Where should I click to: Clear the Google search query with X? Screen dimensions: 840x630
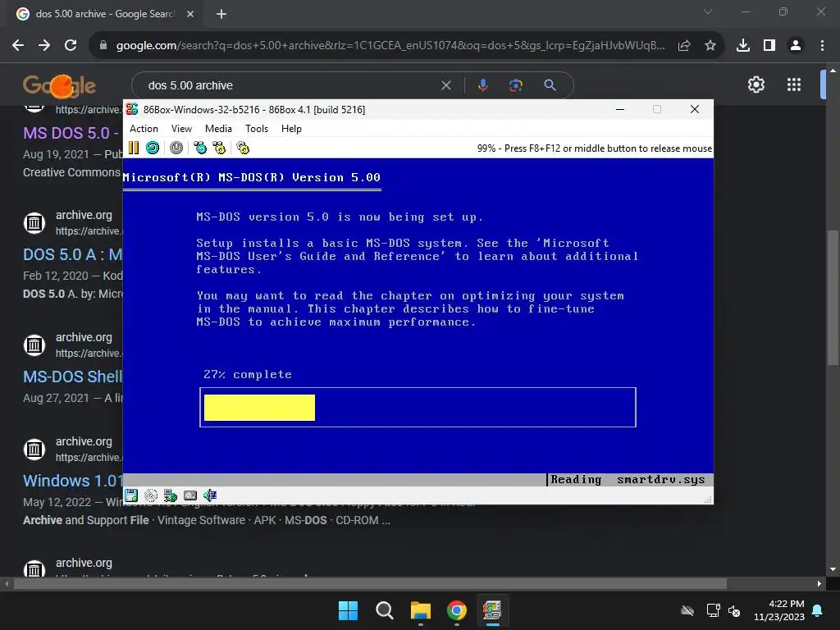click(446, 85)
